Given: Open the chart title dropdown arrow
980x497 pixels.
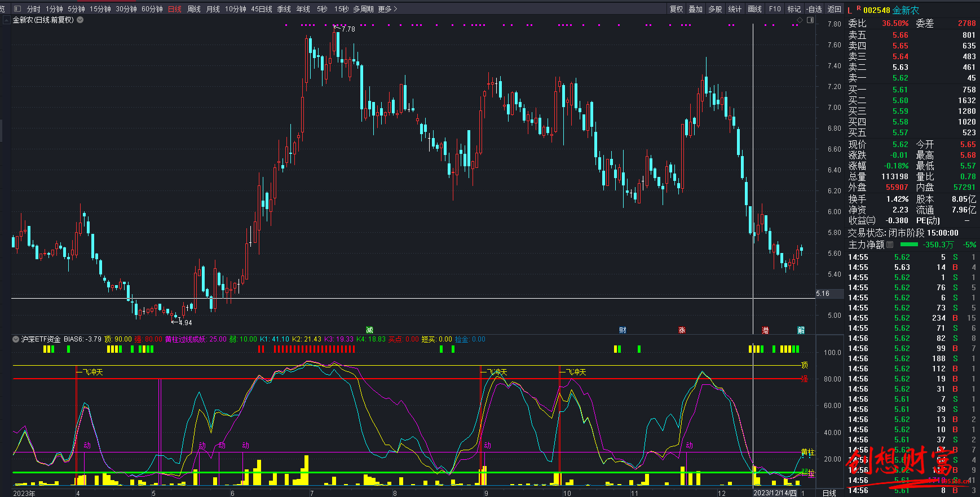Looking at the screenshot, I should point(80,20).
